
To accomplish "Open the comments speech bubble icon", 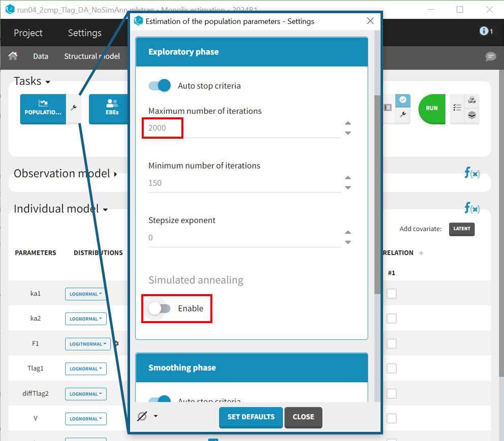I will (490, 56).
